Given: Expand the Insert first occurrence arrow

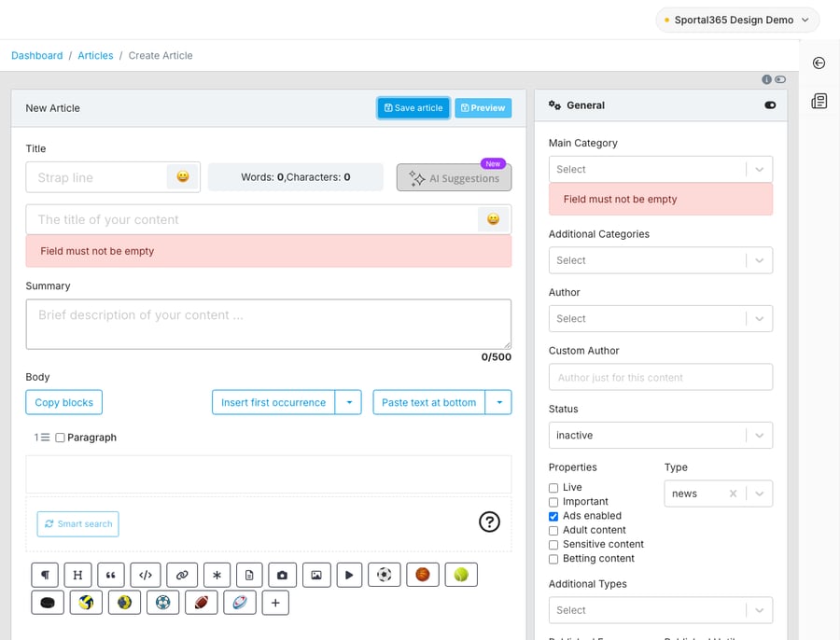Looking at the screenshot, I should coord(349,402).
